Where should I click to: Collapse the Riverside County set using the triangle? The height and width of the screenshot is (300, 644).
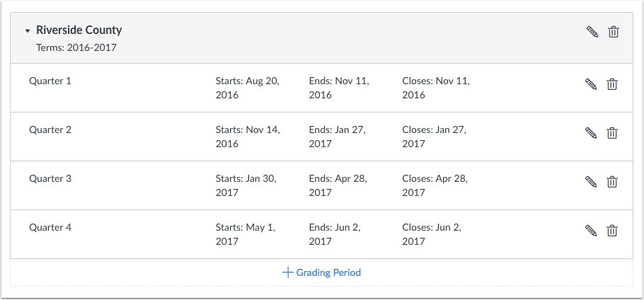pyautogui.click(x=28, y=31)
